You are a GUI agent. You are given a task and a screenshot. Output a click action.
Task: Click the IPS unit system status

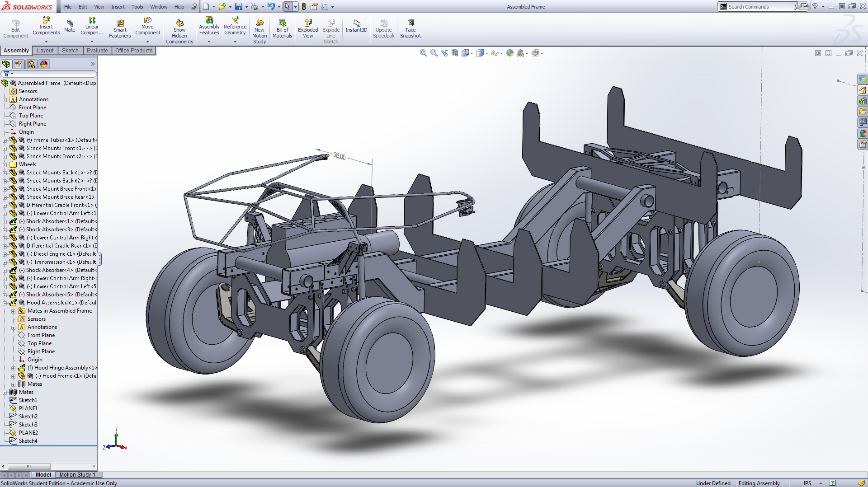pyautogui.click(x=807, y=483)
